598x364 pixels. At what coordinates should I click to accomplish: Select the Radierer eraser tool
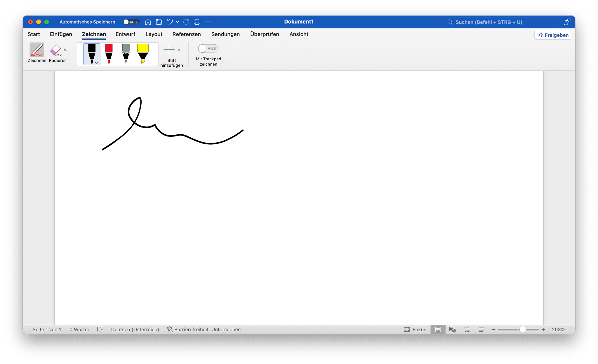pyautogui.click(x=55, y=53)
